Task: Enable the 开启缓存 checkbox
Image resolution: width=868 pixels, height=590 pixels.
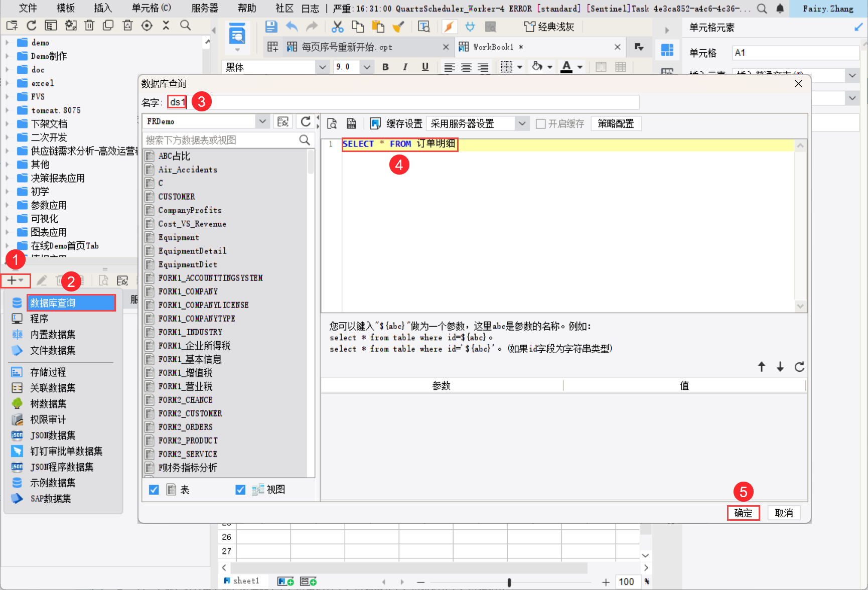Action: [x=541, y=124]
